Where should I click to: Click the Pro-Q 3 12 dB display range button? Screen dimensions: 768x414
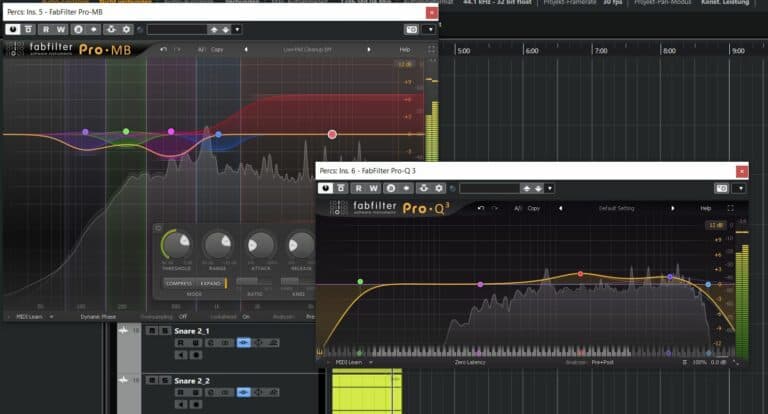pyautogui.click(x=715, y=225)
